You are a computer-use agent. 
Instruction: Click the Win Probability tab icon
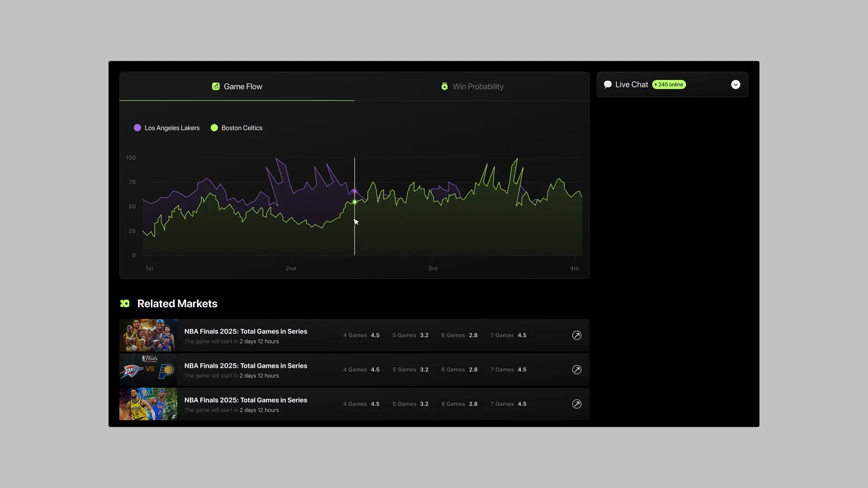(444, 86)
